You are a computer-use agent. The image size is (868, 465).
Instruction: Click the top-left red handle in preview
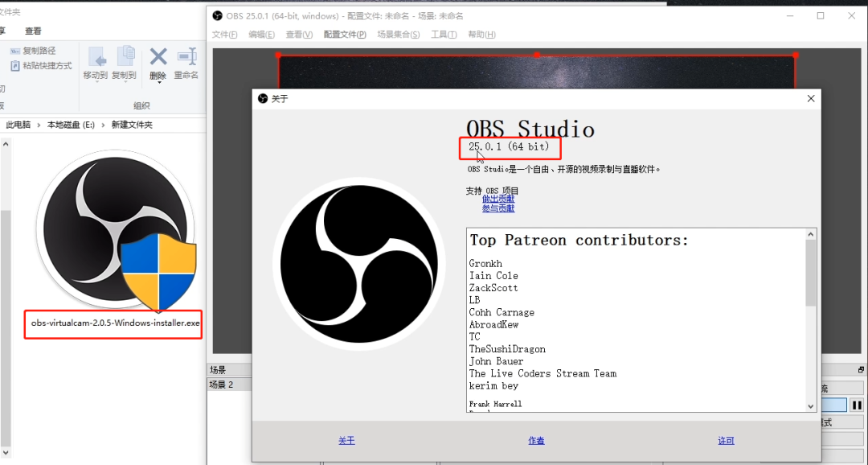(278, 55)
